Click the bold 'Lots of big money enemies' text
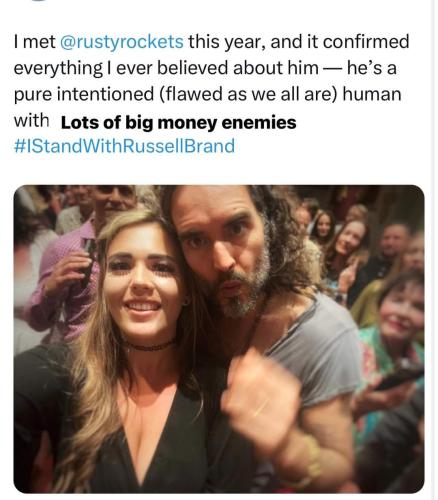 [x=179, y=123]
